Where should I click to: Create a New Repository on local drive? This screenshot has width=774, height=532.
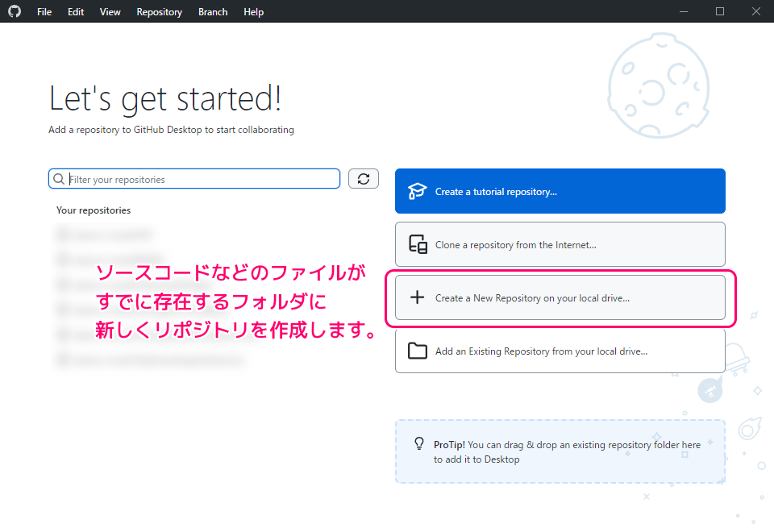[560, 297]
